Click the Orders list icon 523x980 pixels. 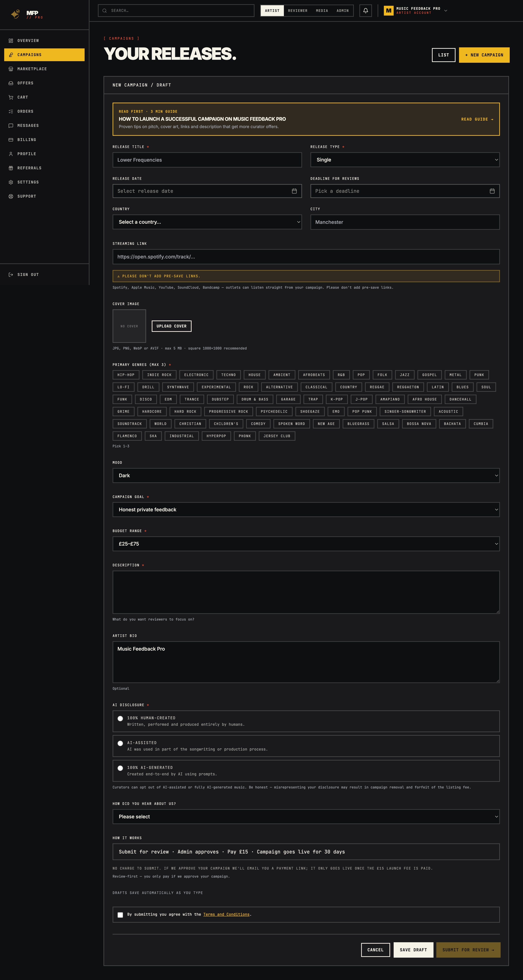click(x=11, y=111)
